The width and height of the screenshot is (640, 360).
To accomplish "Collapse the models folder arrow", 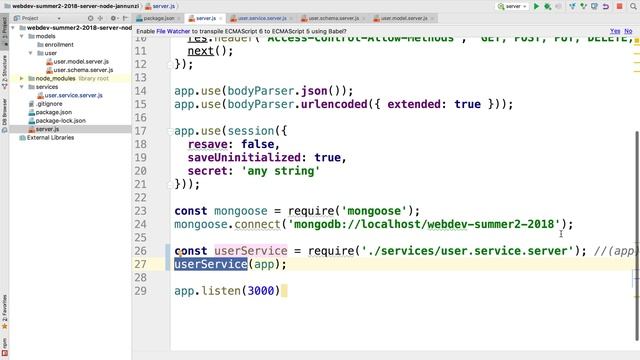I will (22, 36).
